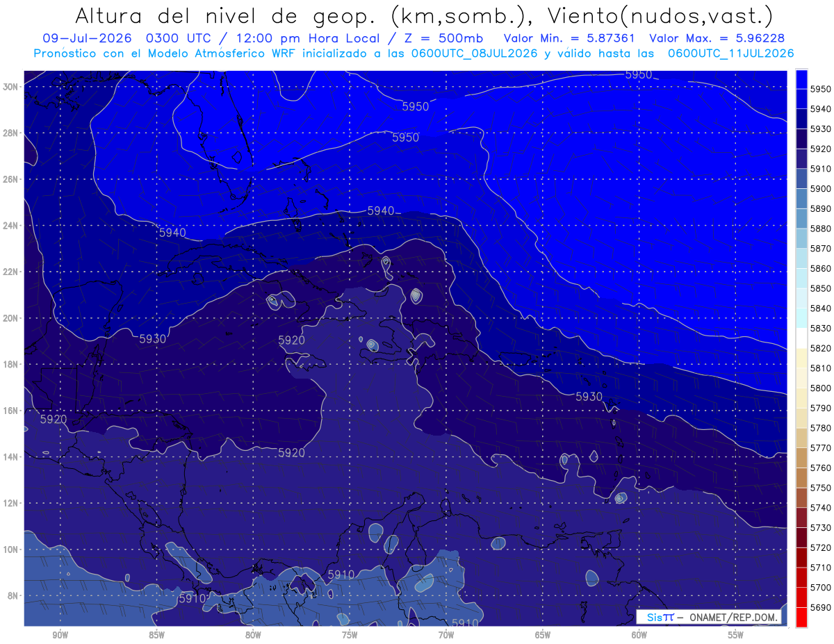Click the color bar legend value 5720

[x=820, y=547]
